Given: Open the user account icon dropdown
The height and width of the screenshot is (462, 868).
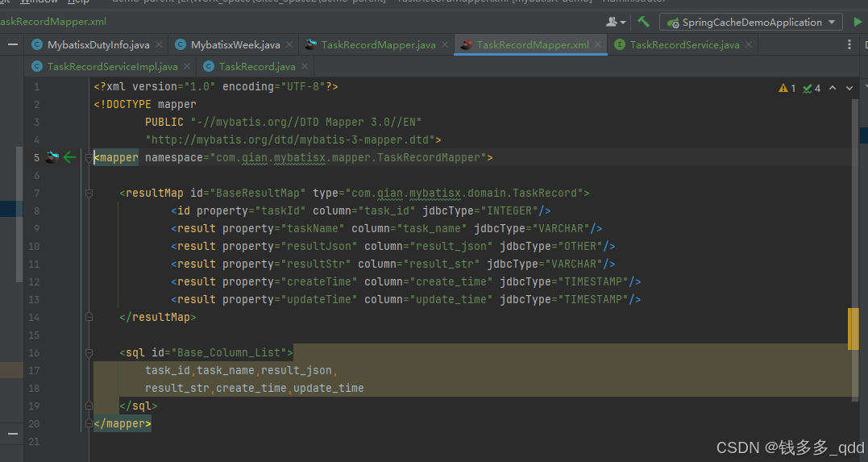Looking at the screenshot, I should click(615, 22).
